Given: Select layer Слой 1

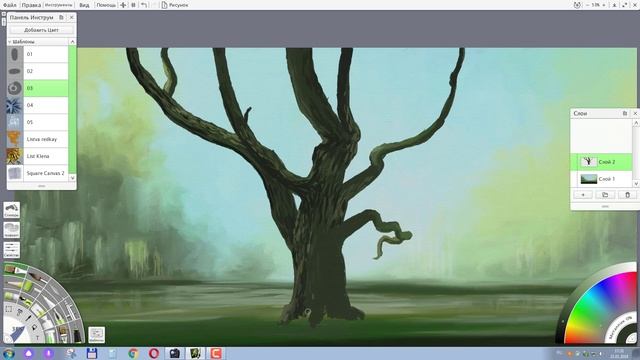Looking at the screenshot, I should [602, 179].
